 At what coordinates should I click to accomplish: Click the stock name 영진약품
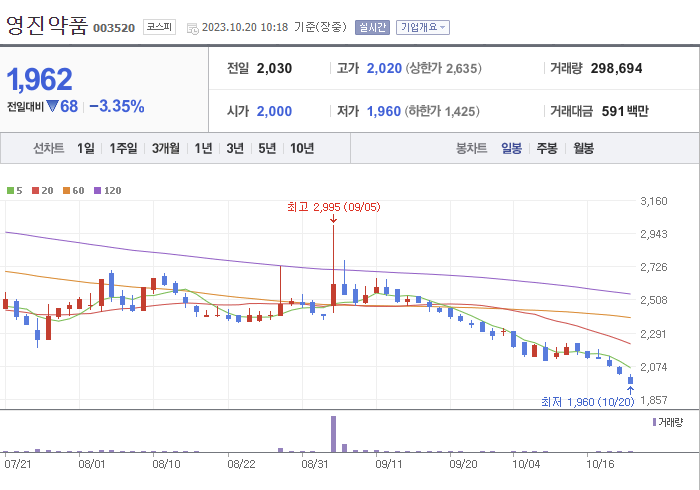click(46, 25)
